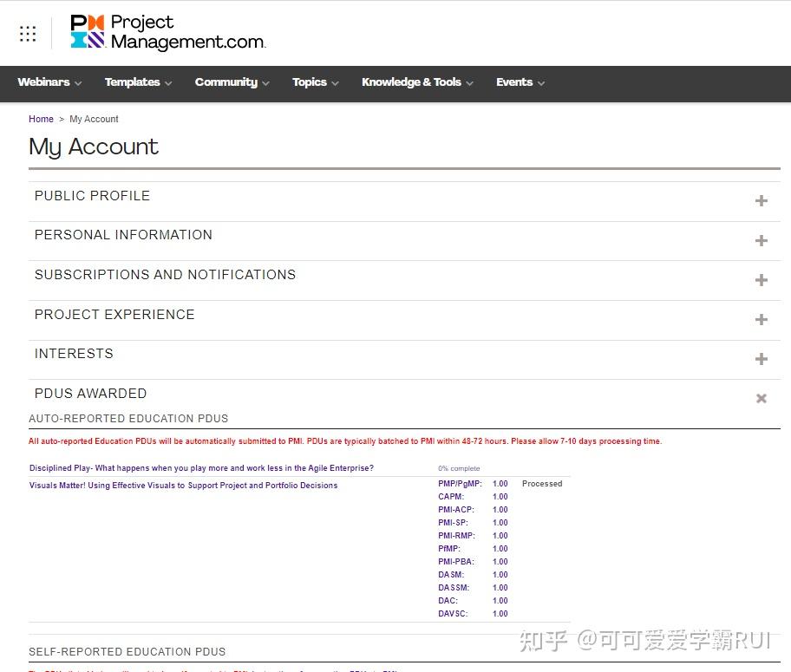The height and width of the screenshot is (672, 791).
Task: Open the Templates dropdown menu
Action: (138, 82)
